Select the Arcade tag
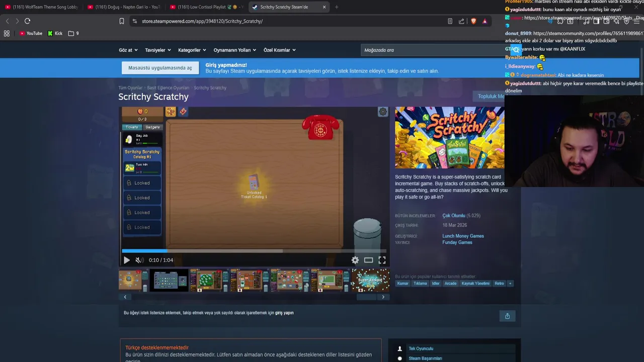644x362 pixels. tap(450, 284)
